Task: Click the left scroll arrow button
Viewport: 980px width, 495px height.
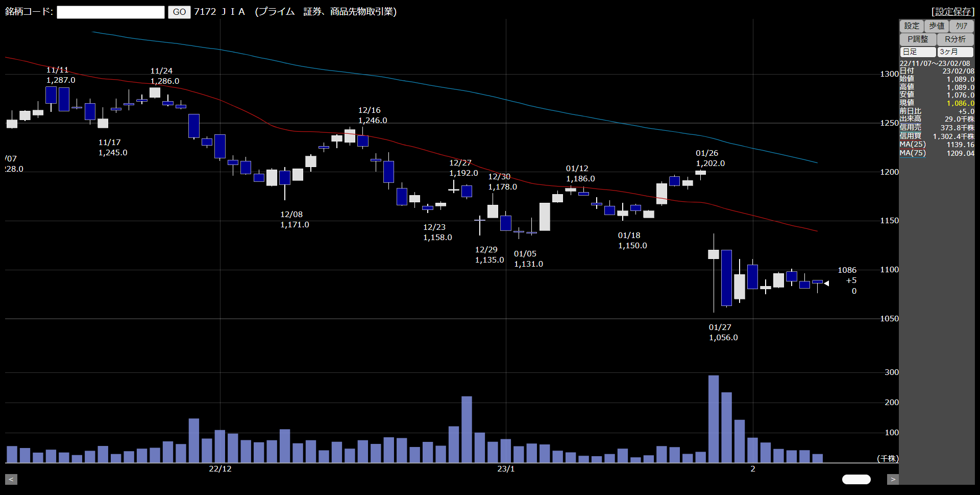Action: click(x=11, y=479)
